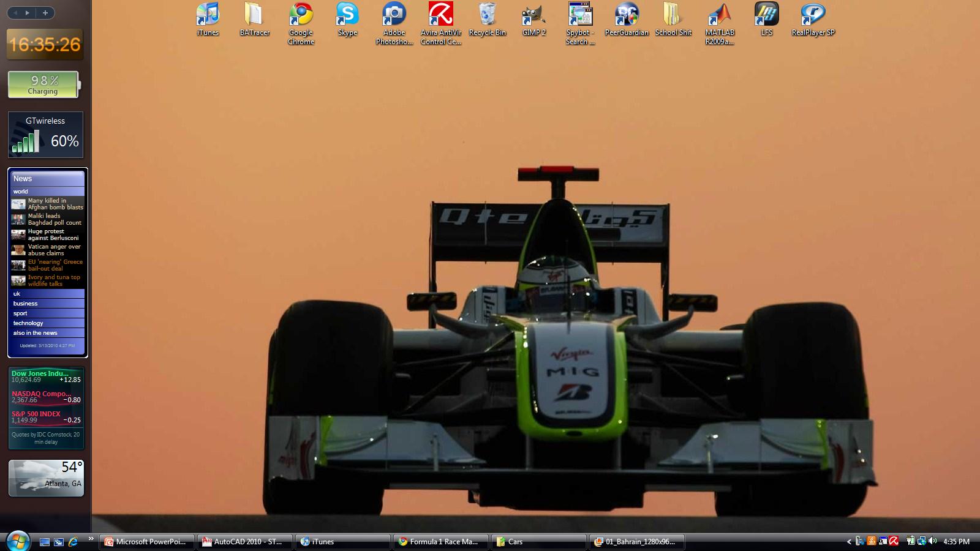
Task: Open S&P 500 INDEX quote
Action: click(46, 417)
